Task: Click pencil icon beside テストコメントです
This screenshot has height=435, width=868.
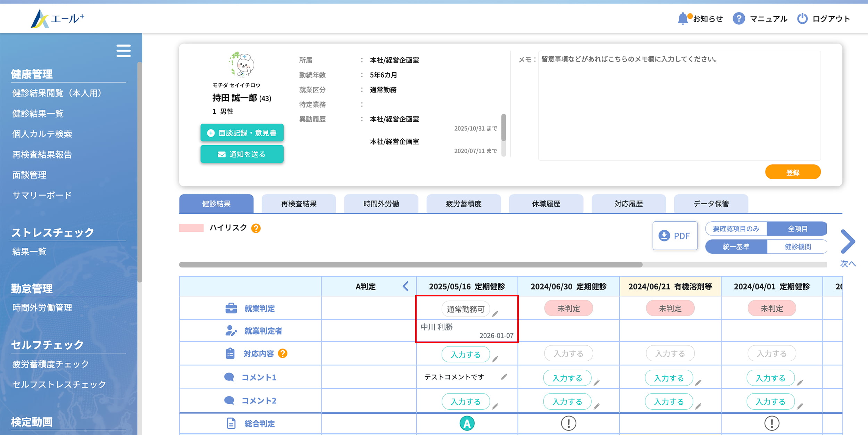Action: click(504, 377)
